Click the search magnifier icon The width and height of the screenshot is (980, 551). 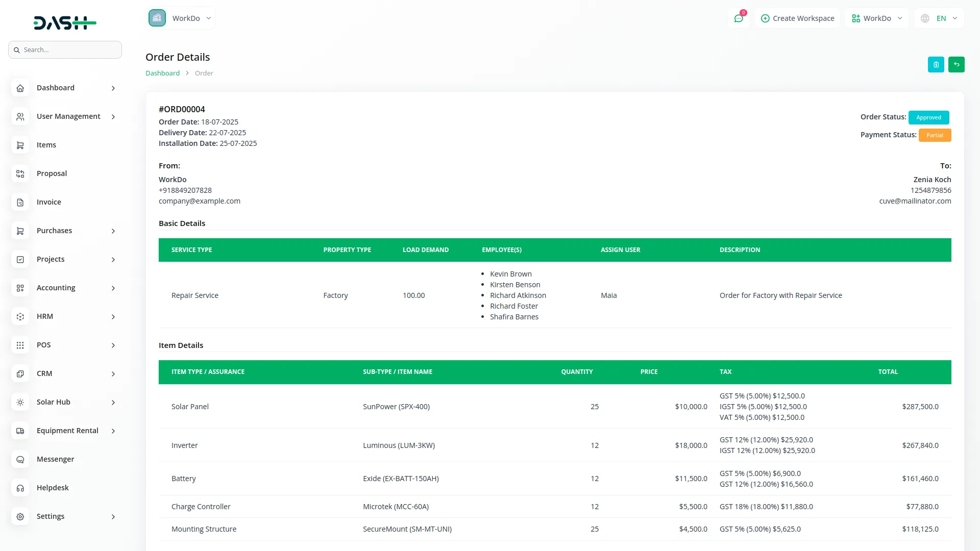(x=17, y=50)
